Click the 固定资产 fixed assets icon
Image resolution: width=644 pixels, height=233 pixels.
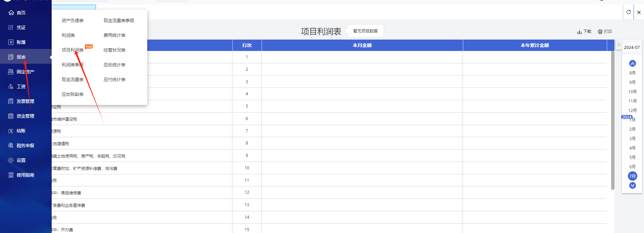click(x=11, y=72)
